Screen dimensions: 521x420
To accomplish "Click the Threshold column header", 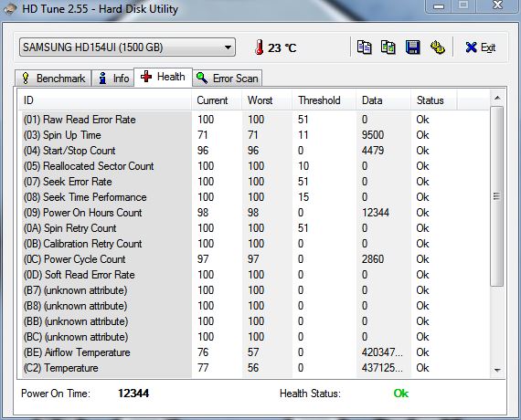I will 324,100.
